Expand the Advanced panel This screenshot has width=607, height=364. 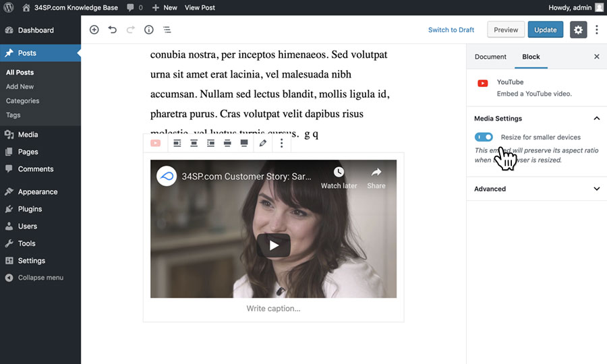[x=537, y=189]
